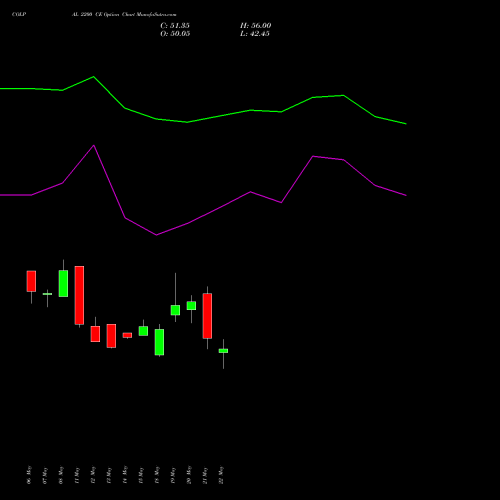Click the green indicator line's right end point
Screen dimensions: 500x500
[406, 124]
